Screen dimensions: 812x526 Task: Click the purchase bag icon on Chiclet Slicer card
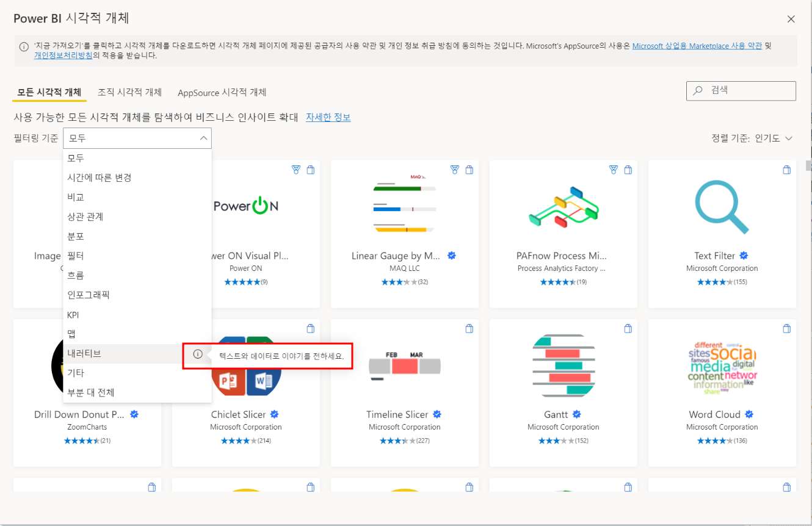(x=311, y=329)
